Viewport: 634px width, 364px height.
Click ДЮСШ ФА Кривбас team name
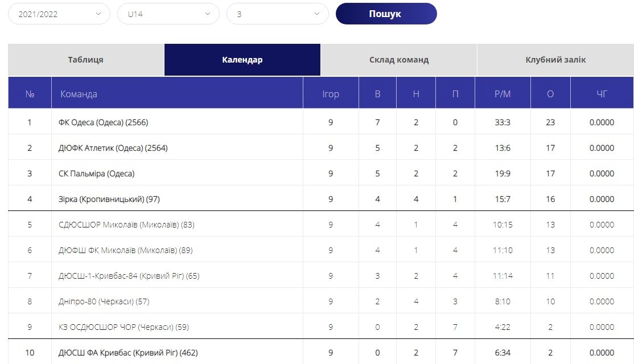(128, 353)
